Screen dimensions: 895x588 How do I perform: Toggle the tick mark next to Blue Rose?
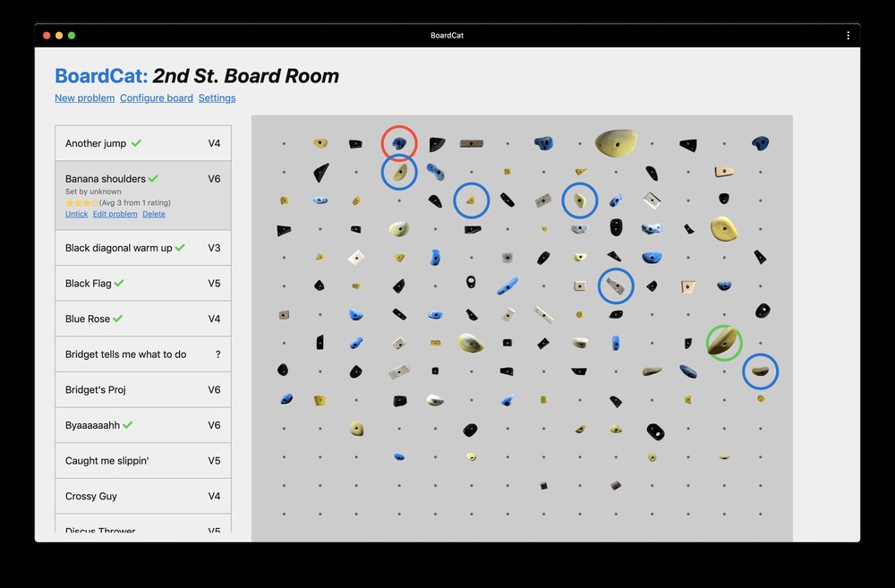[x=118, y=319]
